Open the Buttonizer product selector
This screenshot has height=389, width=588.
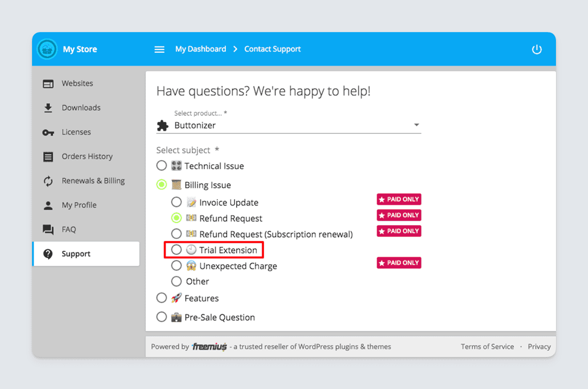289,125
